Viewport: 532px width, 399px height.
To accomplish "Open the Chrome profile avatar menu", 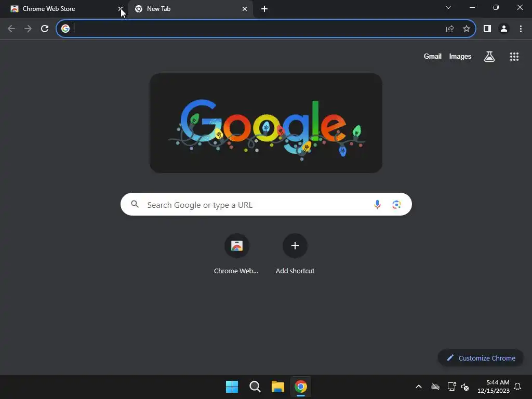I will coord(504,29).
